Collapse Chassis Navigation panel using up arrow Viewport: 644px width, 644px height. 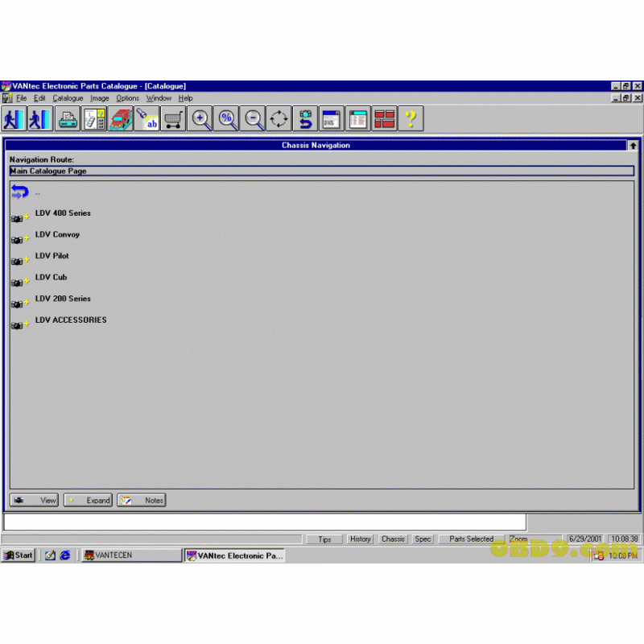(x=633, y=146)
